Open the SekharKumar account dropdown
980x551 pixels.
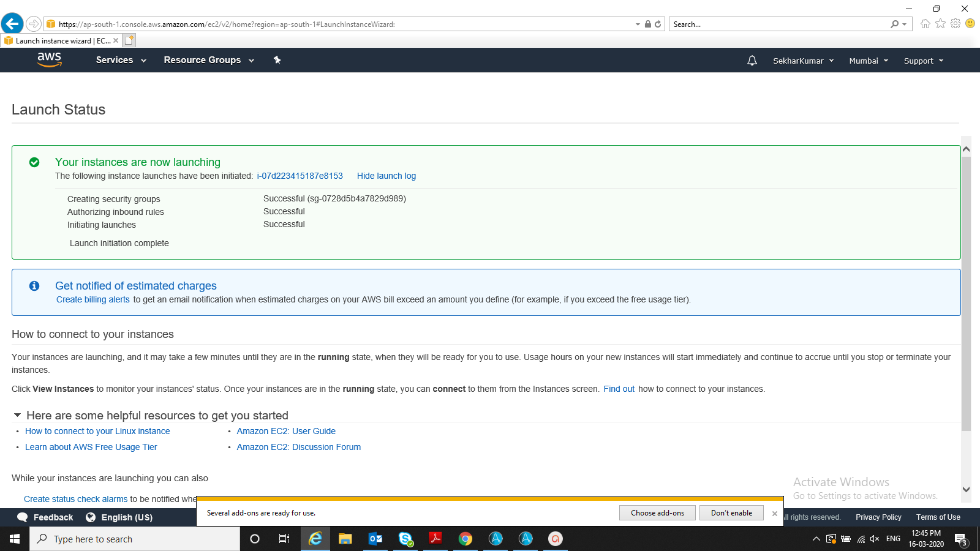point(803,61)
